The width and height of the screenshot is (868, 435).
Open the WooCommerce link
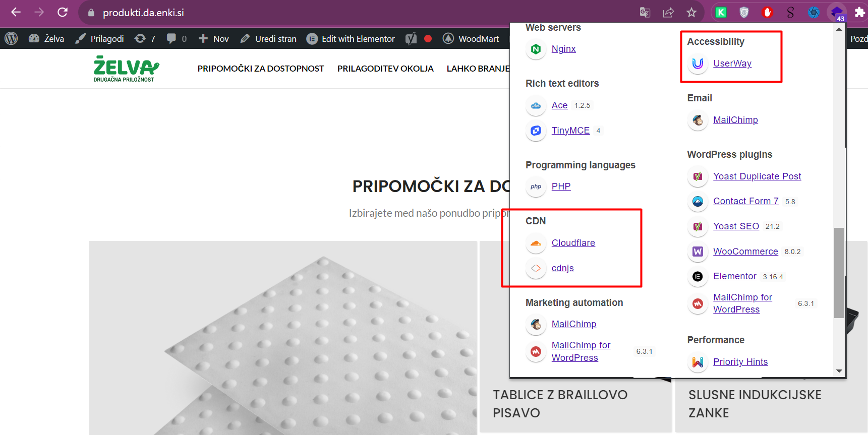[x=745, y=252]
